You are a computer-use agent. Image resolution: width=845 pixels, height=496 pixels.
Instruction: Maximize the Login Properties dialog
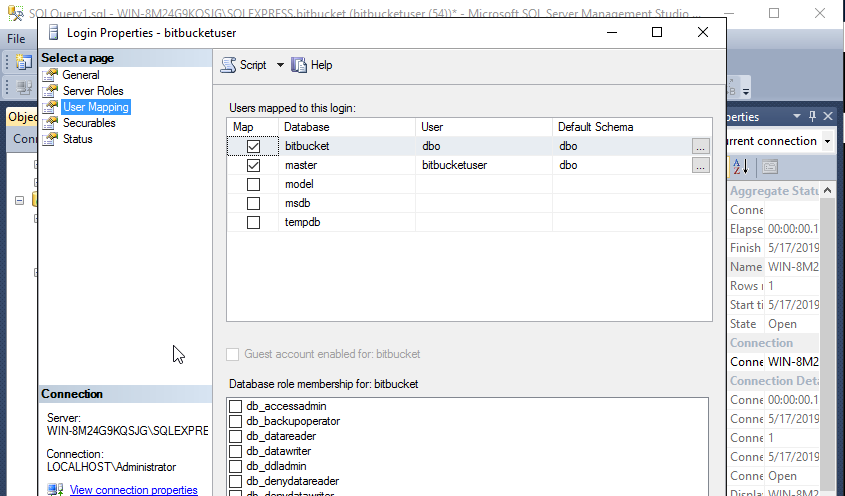657,32
